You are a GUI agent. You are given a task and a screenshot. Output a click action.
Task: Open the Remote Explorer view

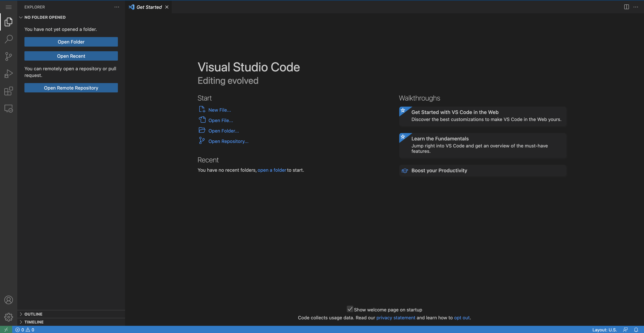(8, 108)
